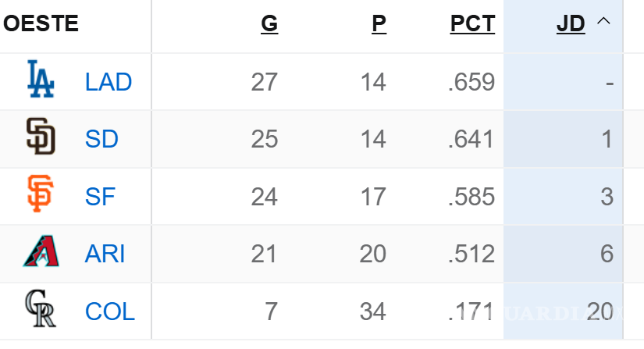Visit the COL team link
Image resolution: width=644 pixels, height=349 pixels.
point(109,312)
